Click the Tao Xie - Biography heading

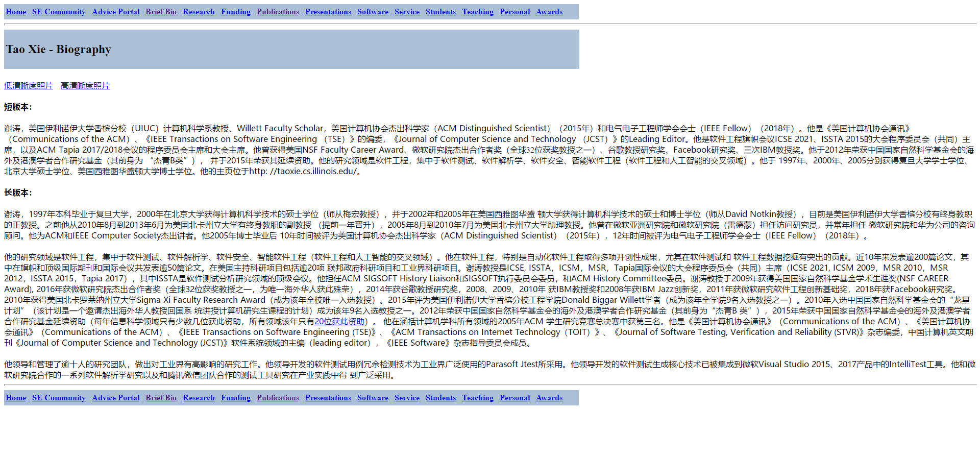click(59, 49)
